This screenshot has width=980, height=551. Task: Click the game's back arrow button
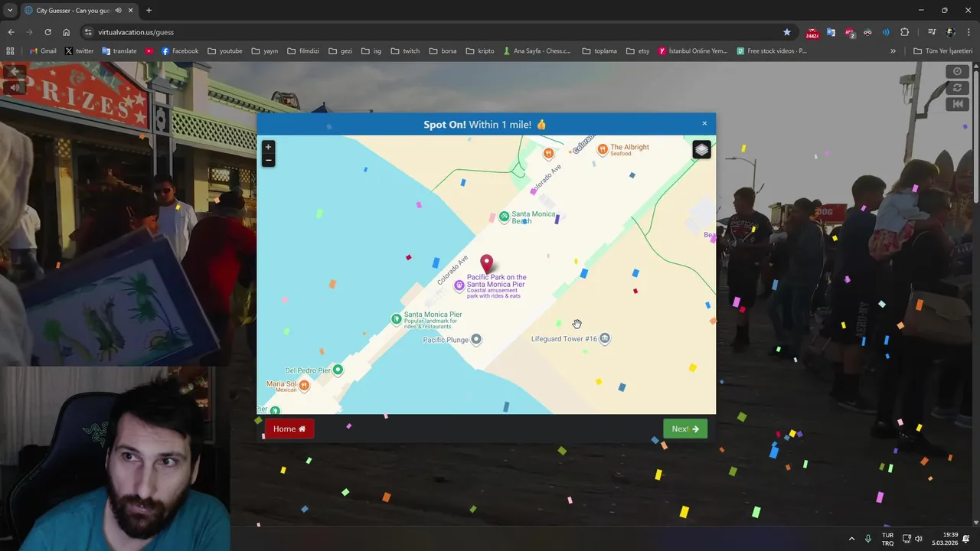pos(15,72)
